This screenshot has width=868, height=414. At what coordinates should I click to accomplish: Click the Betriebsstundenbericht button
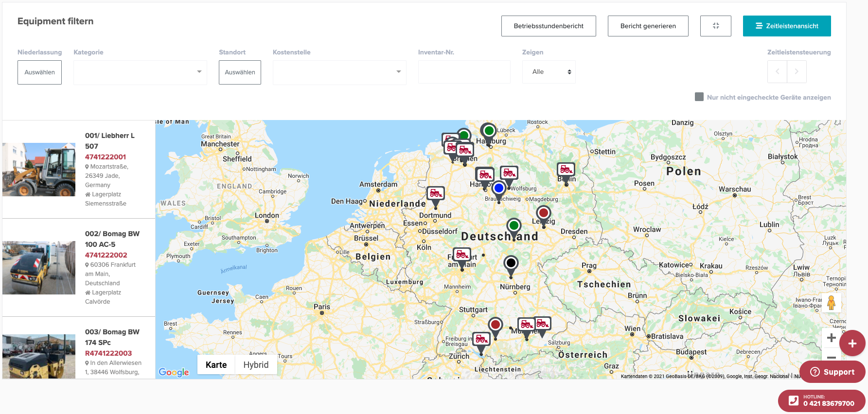(549, 26)
